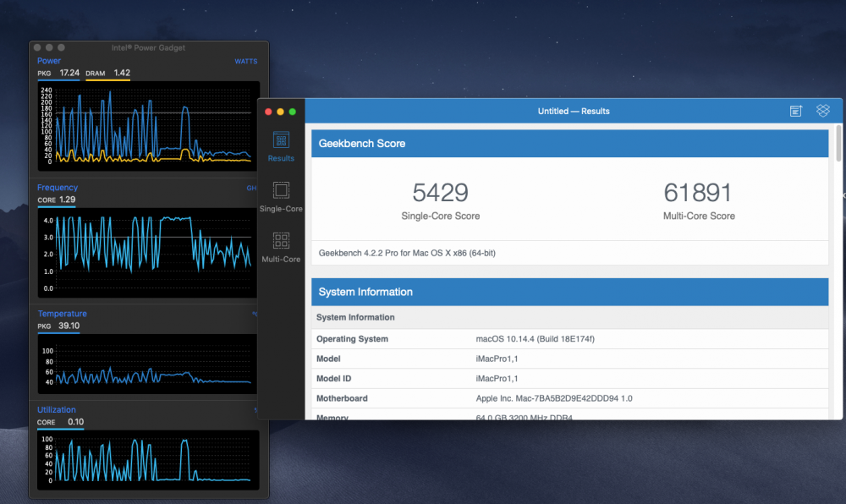Close the Intel Power Gadget window
The width and height of the screenshot is (846, 504).
click(x=37, y=47)
